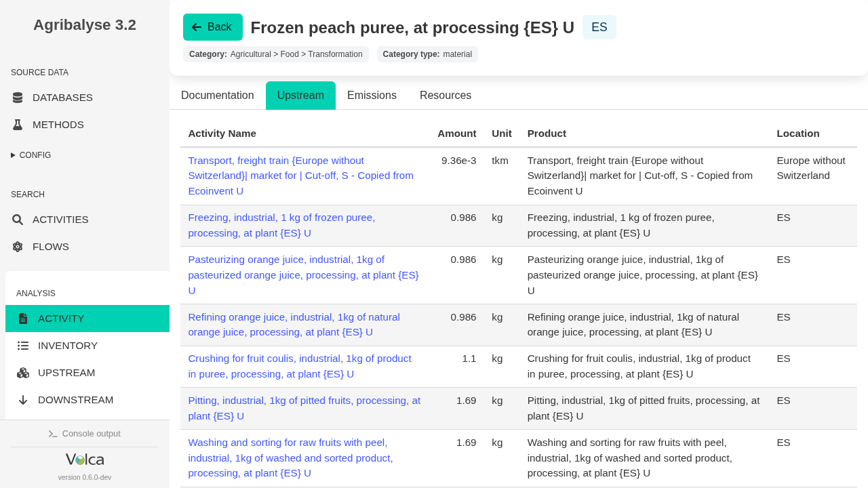
Task: Open Freezing, industrial frozen puree link
Action: [x=281, y=226]
